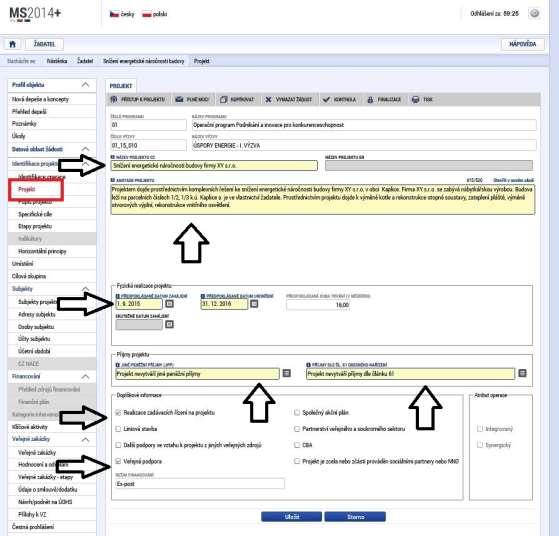The height and width of the screenshot is (536, 559).
Task: Click the Tisk printer icon
Action: tap(415, 99)
